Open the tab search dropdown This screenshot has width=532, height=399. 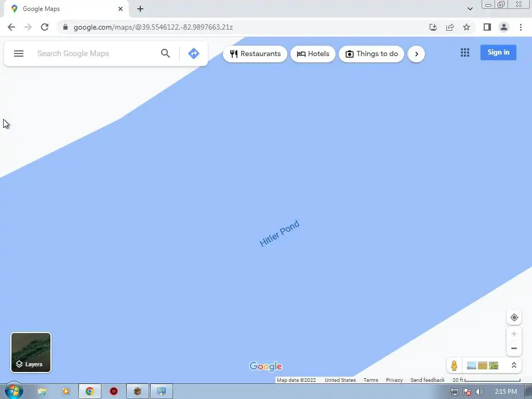click(470, 9)
